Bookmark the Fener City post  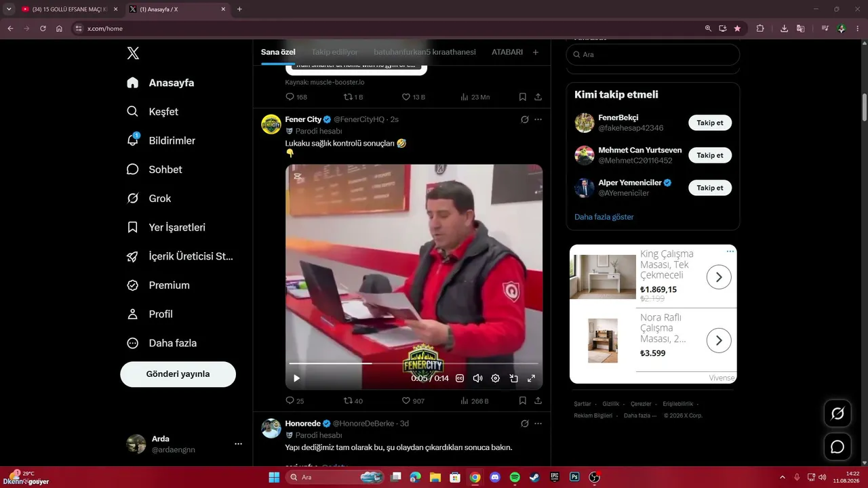[x=523, y=401]
